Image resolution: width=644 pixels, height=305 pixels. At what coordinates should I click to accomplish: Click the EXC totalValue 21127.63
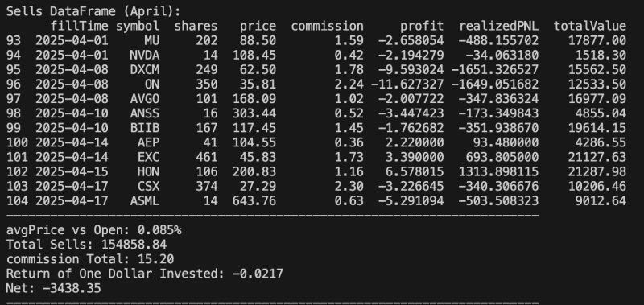click(597, 157)
